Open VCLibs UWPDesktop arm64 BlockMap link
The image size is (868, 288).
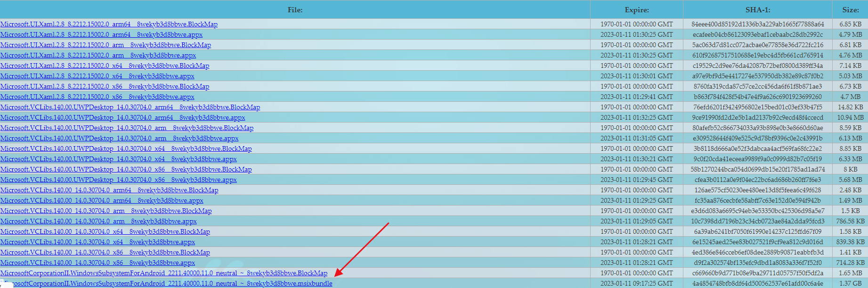130,107
